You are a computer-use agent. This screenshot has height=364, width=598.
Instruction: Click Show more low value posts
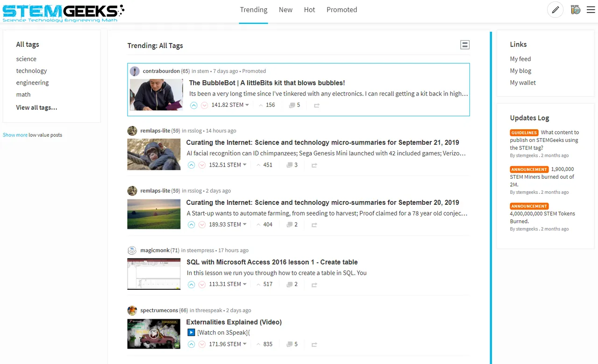15,135
